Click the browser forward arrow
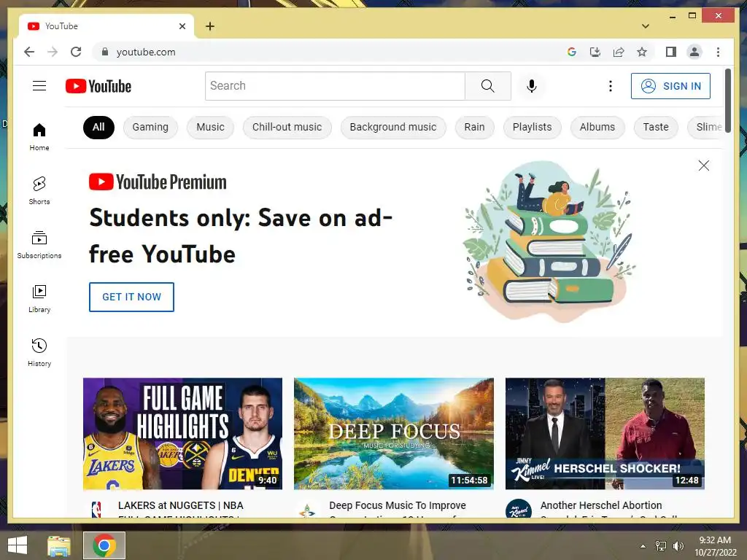 [53, 52]
